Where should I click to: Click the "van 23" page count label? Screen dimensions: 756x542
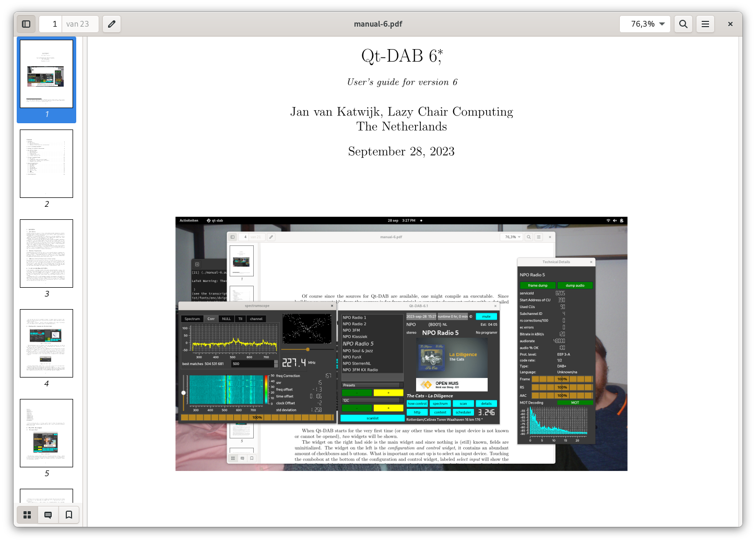click(x=78, y=24)
